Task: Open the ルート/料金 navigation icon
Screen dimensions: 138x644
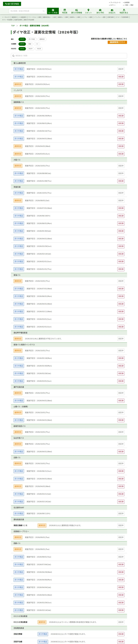Action: coord(53,11)
